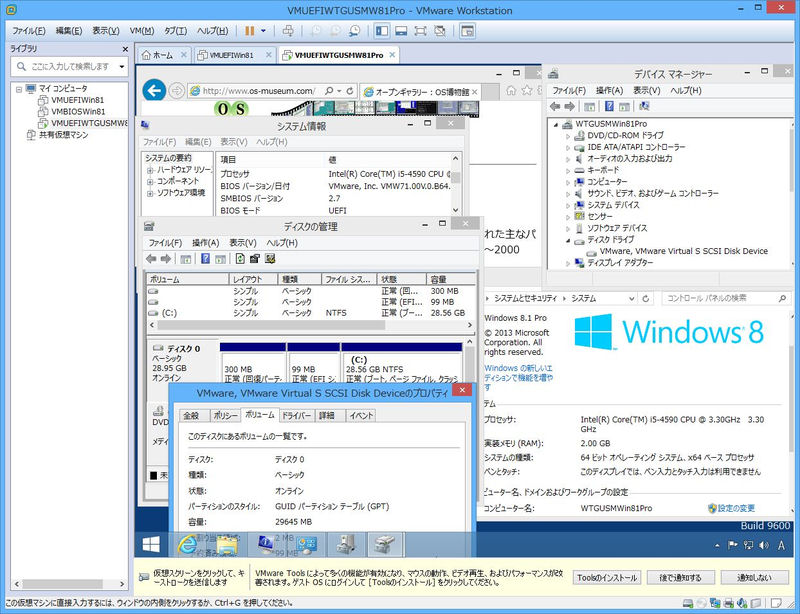Click the help icon in ディスクの管理 toolbar
The height and width of the screenshot is (614, 800).
tap(205, 259)
